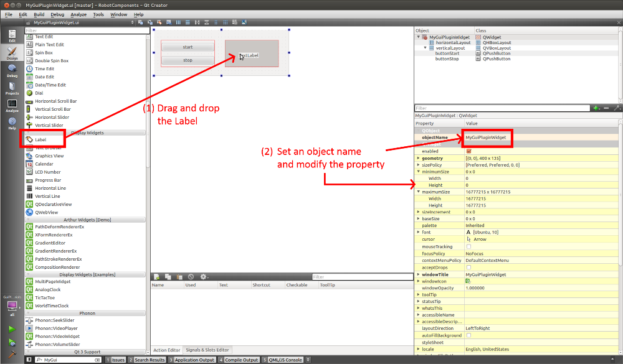Add a dynamic property with the green plus
Viewport: 623px width, 364px height.
596,108
